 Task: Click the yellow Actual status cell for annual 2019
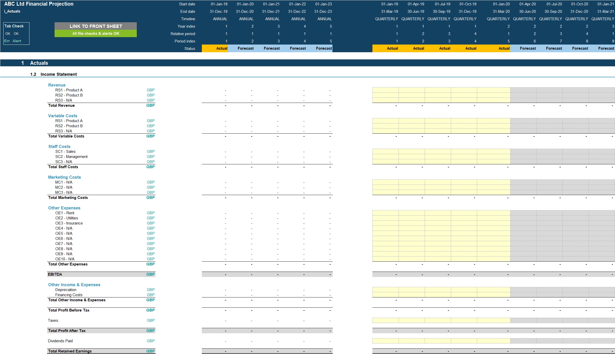click(215, 48)
